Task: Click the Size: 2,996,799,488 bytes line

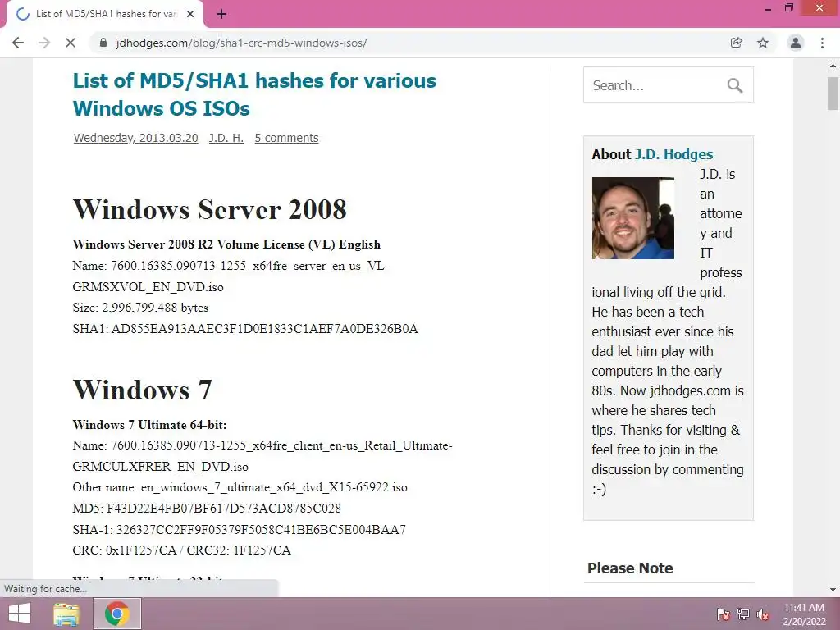Action: pos(140,308)
